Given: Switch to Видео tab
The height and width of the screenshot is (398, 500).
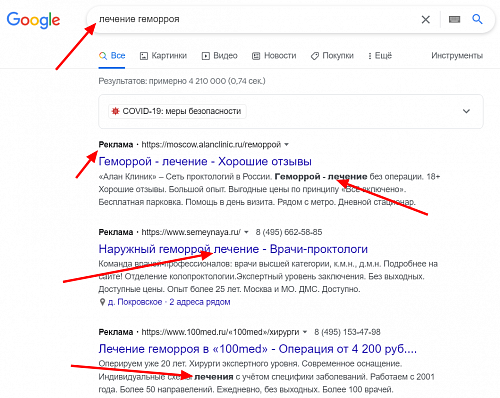Looking at the screenshot, I should [x=220, y=56].
